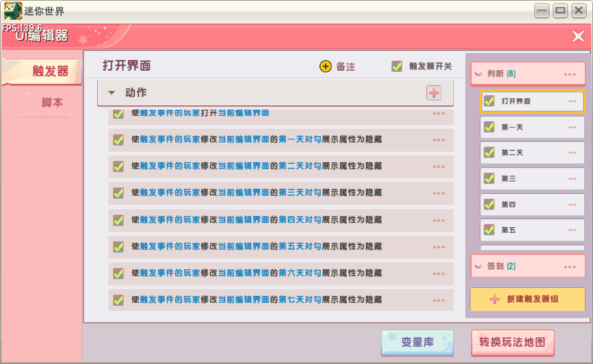The image size is (593, 364).
Task: Click the 迷你世界 app icon in title bar
Action: point(13,11)
